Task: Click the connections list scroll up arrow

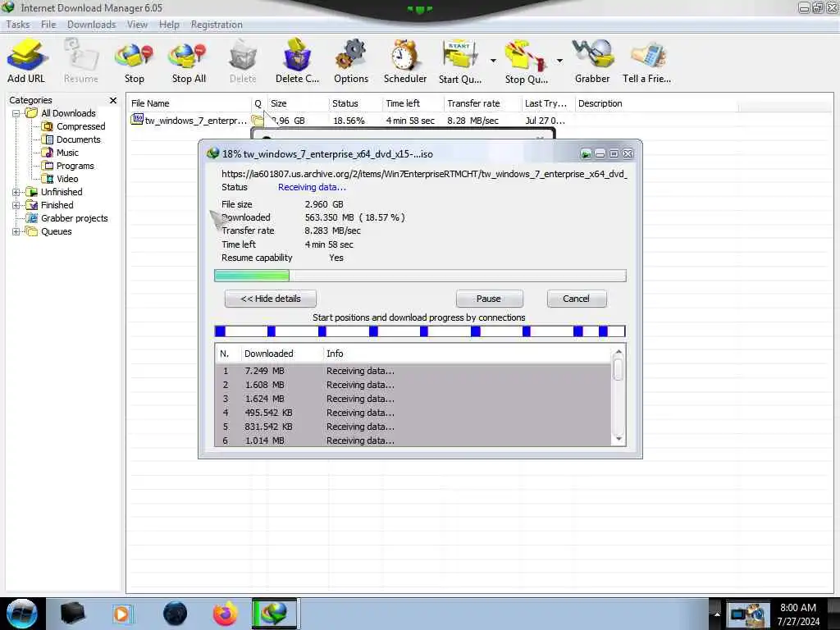Action: click(619, 352)
